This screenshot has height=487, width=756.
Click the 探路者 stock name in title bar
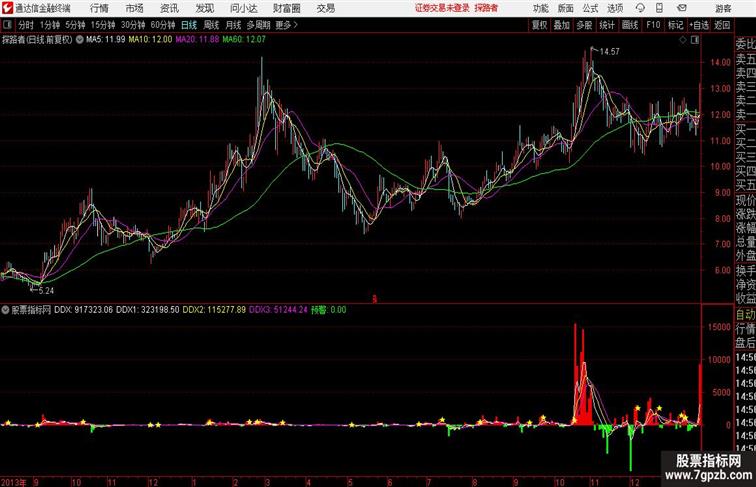point(486,8)
